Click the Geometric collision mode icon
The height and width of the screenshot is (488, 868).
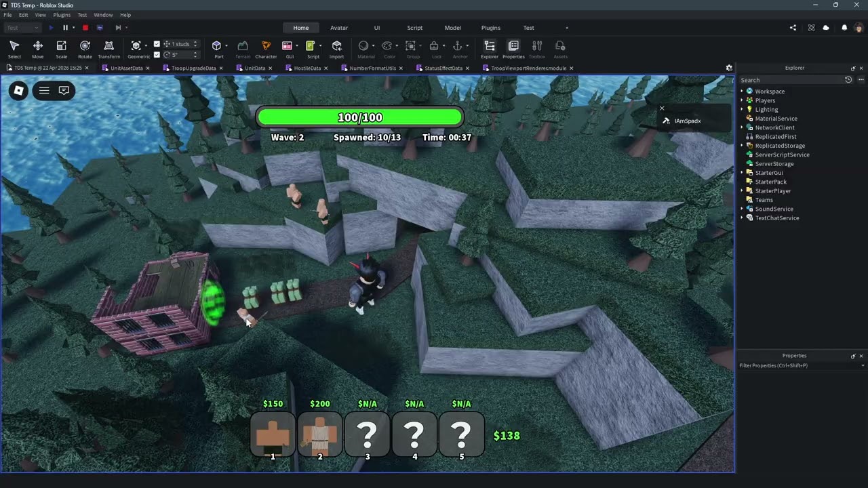pos(136,46)
